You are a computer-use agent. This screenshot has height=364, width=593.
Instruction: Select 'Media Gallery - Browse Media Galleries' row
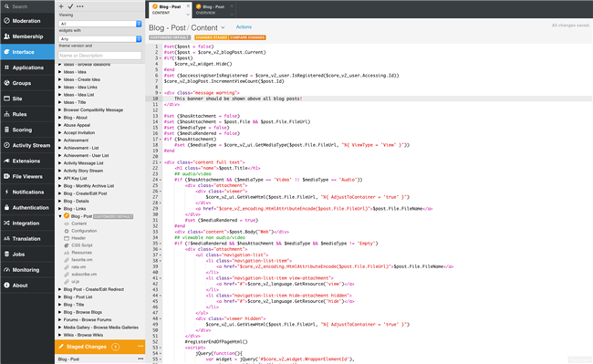(100, 328)
